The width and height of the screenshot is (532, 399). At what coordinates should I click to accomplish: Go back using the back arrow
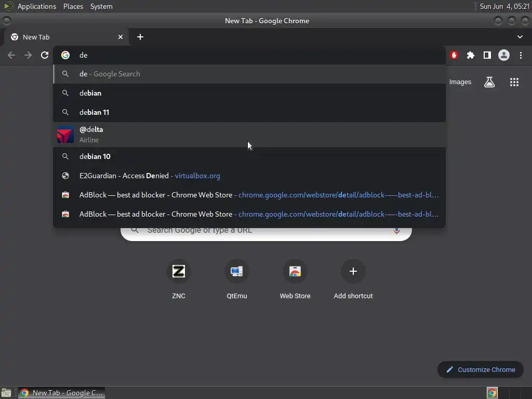11,55
